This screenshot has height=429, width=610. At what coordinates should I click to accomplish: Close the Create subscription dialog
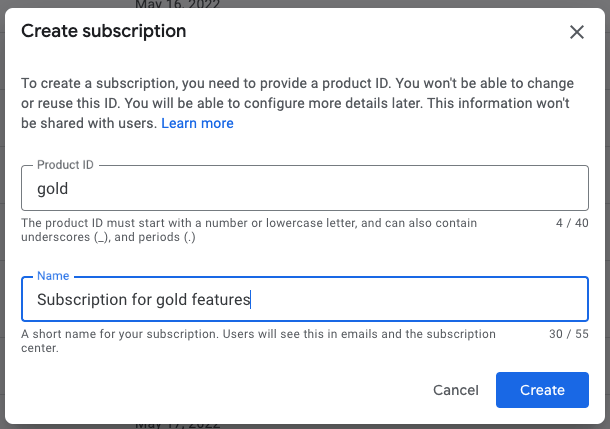(577, 32)
